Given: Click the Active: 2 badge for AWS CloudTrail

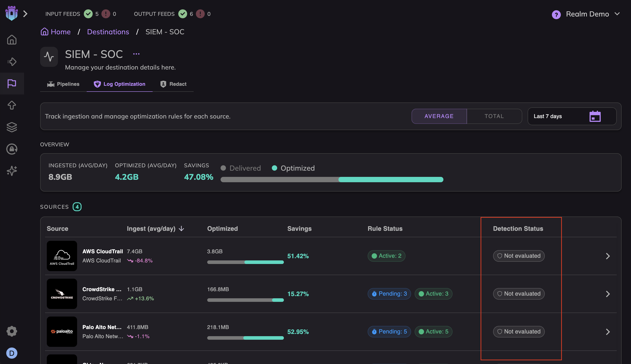Looking at the screenshot, I should (x=387, y=256).
